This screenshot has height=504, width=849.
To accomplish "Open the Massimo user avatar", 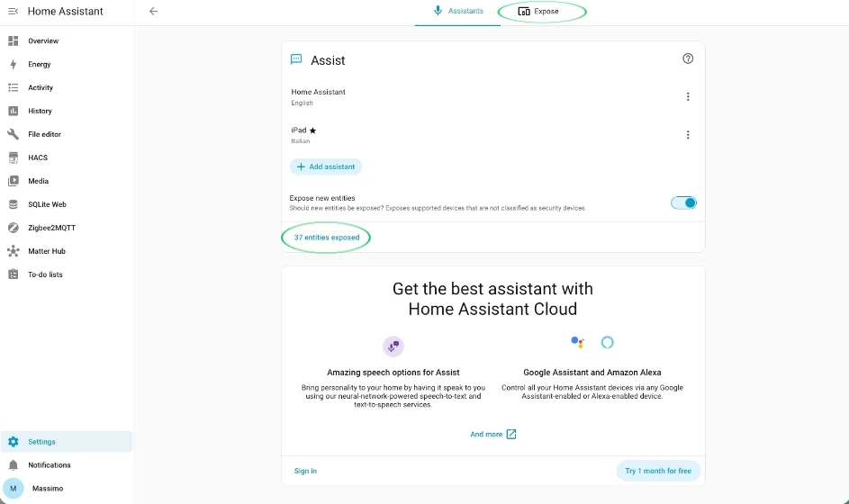I will (13, 488).
